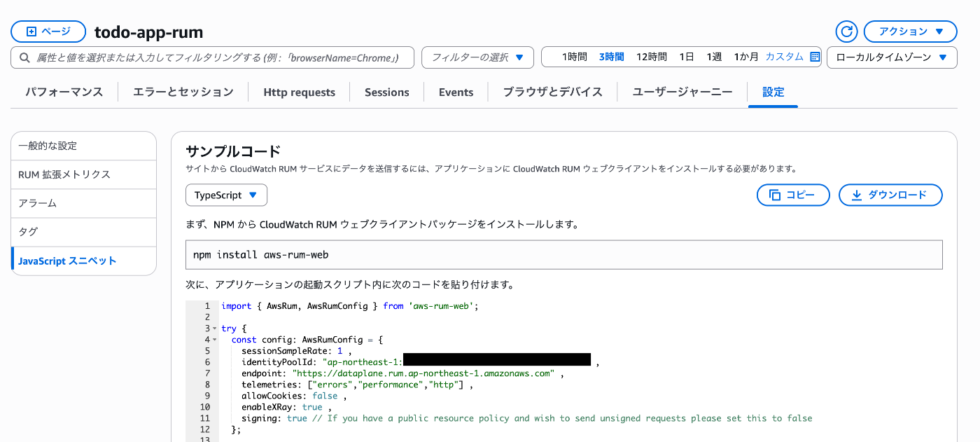Switch to the Sessions tab

[x=387, y=92]
